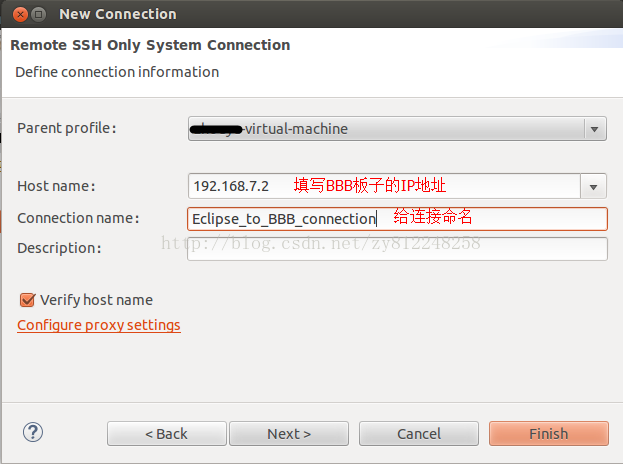Image resolution: width=623 pixels, height=464 pixels.
Task: Click the help question mark icon
Action: (x=33, y=432)
